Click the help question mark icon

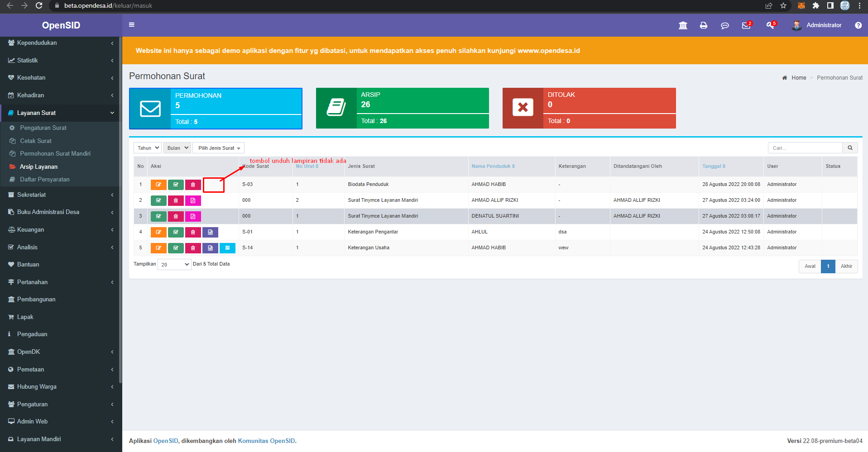[858, 25]
